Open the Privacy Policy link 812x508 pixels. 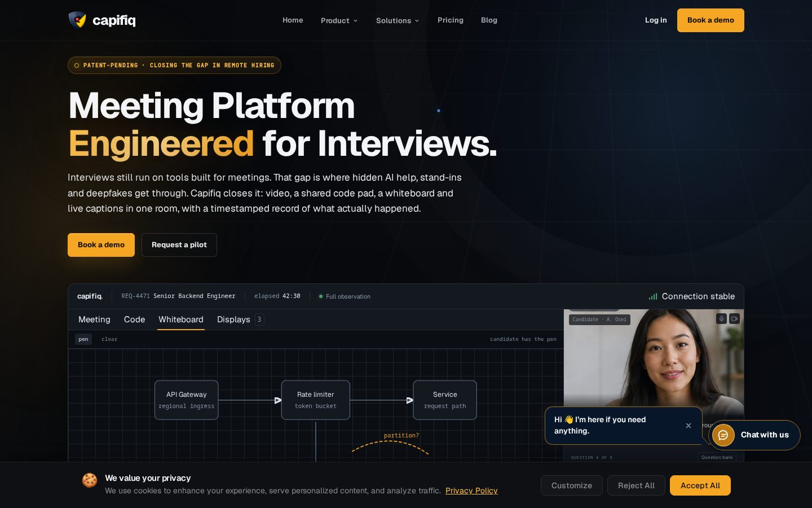click(x=471, y=491)
